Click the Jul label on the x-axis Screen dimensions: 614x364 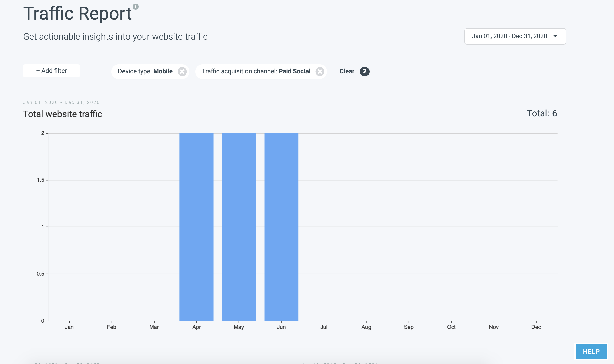[x=324, y=327]
